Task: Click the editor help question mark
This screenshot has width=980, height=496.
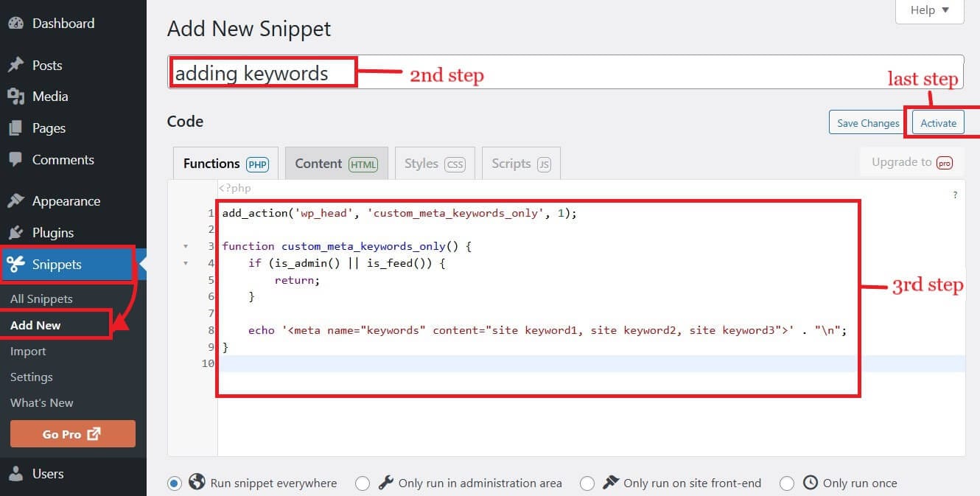Action: [956, 195]
